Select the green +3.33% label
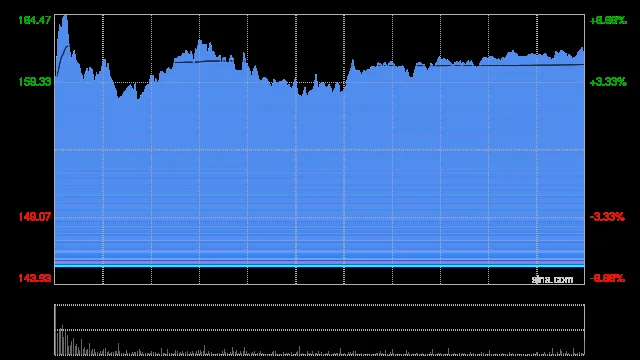Image resolution: width=640 pixels, height=360 pixels. pyautogui.click(x=608, y=82)
